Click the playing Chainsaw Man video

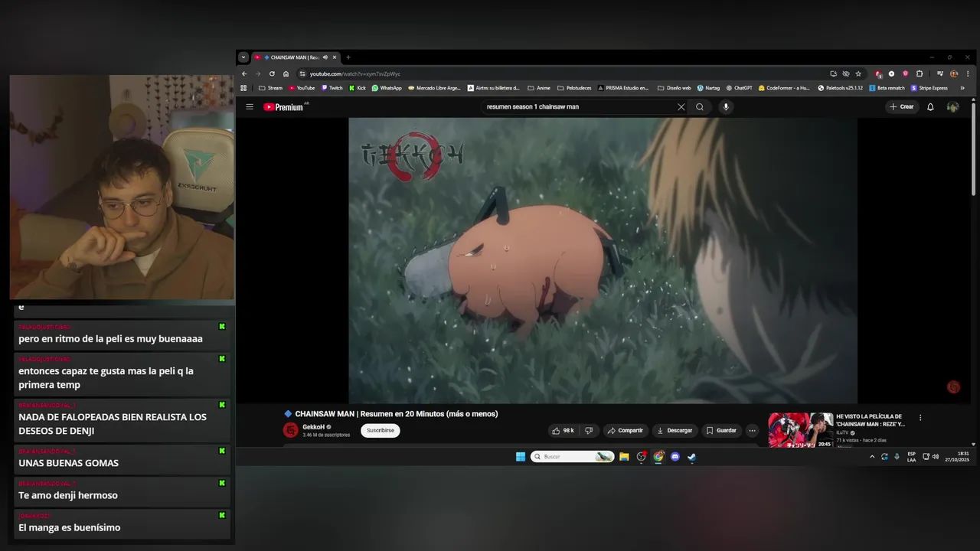pos(603,260)
